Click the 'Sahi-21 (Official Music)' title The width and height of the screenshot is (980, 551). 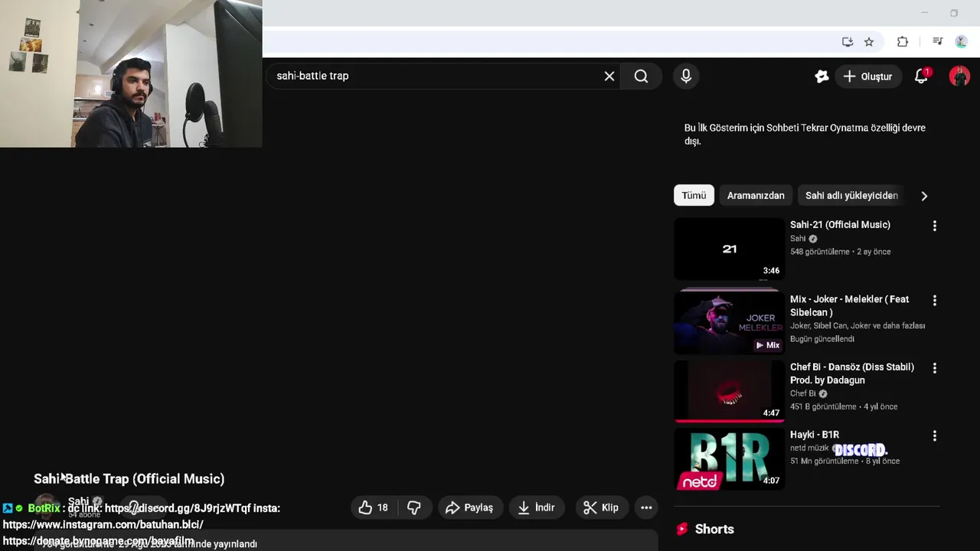pos(840,224)
